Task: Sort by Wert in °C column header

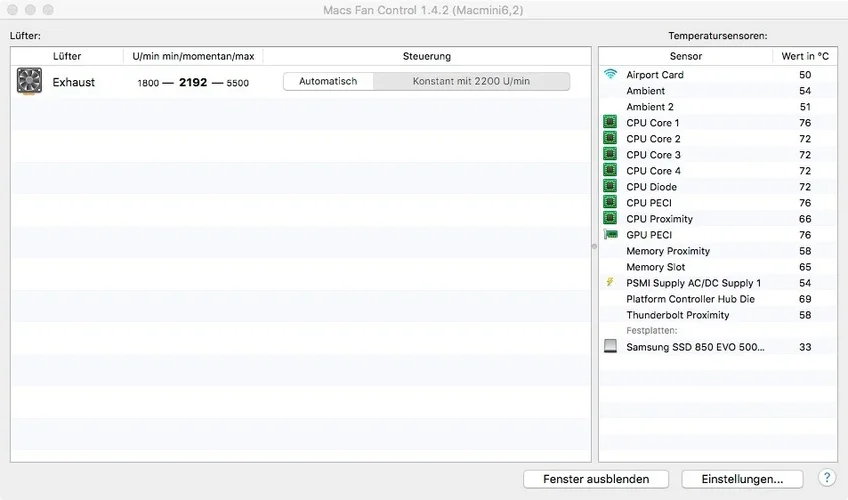Action: (x=805, y=56)
